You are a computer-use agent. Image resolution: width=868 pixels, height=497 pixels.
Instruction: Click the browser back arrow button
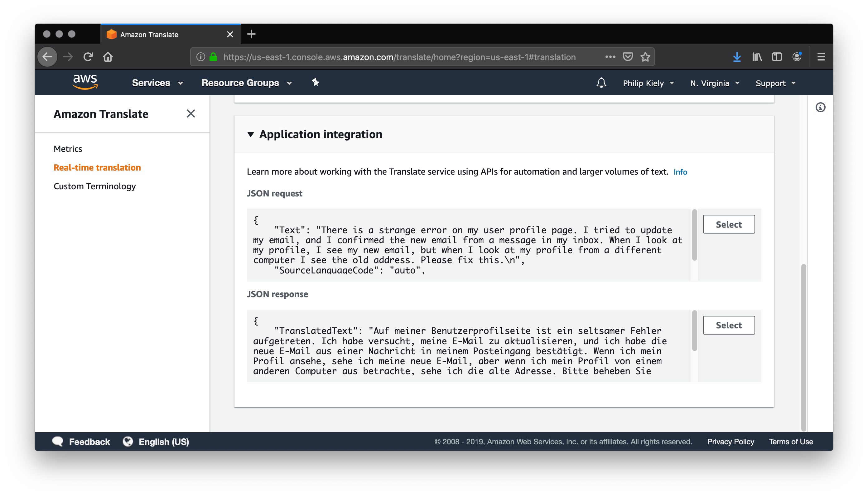[x=47, y=57]
